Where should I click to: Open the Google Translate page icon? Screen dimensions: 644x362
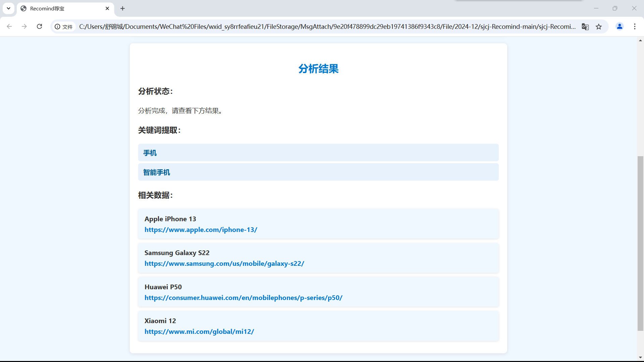pyautogui.click(x=585, y=26)
